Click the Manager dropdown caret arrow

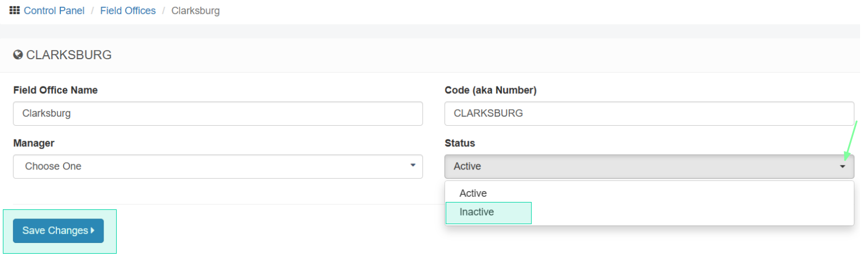pos(413,166)
